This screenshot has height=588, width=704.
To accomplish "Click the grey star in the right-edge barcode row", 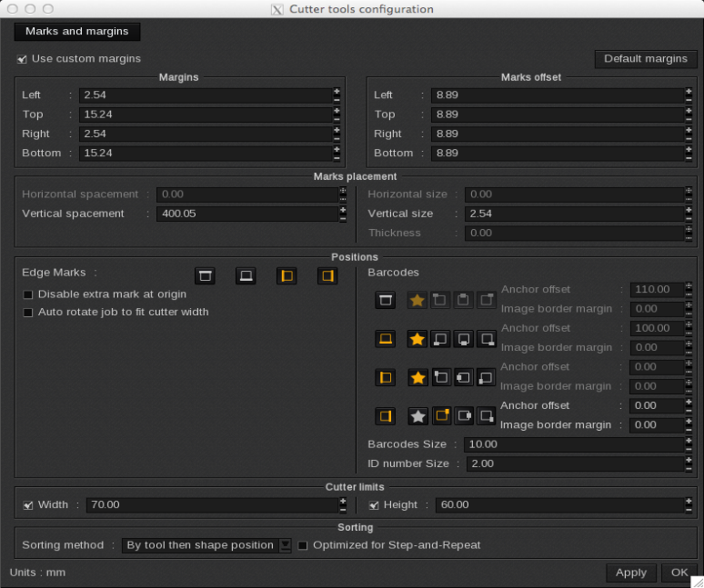I will tap(417, 416).
